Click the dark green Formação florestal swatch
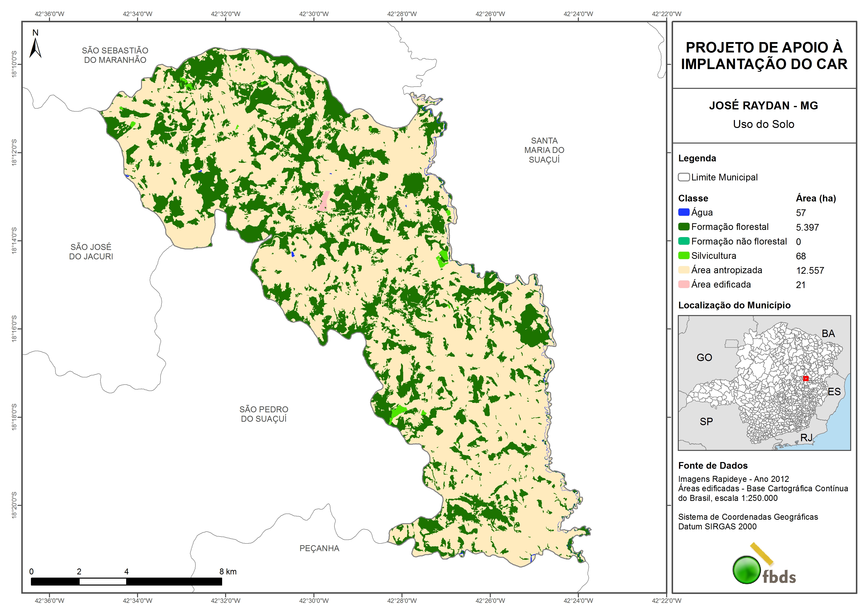The width and height of the screenshot is (868, 614). pos(683,227)
